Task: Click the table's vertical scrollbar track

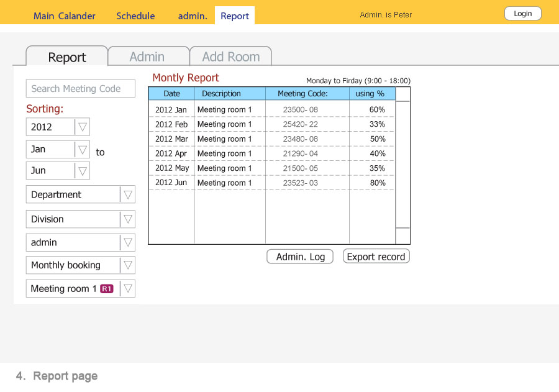Action: click(403, 165)
